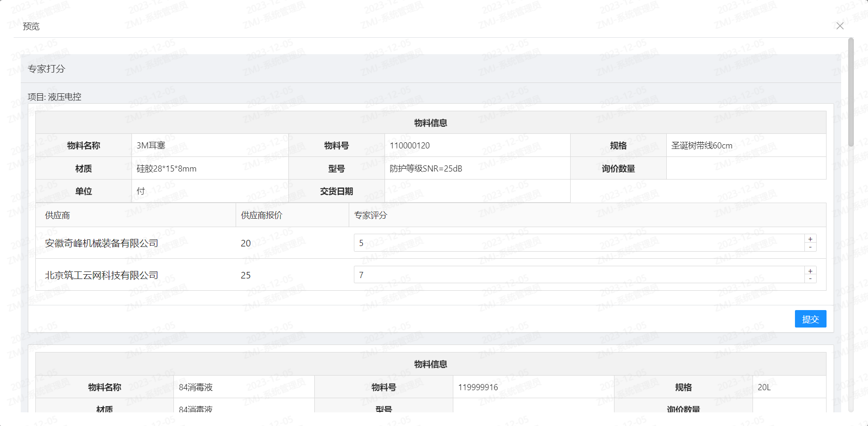
Task: Click the first 物料信息 table header
Action: click(x=431, y=123)
